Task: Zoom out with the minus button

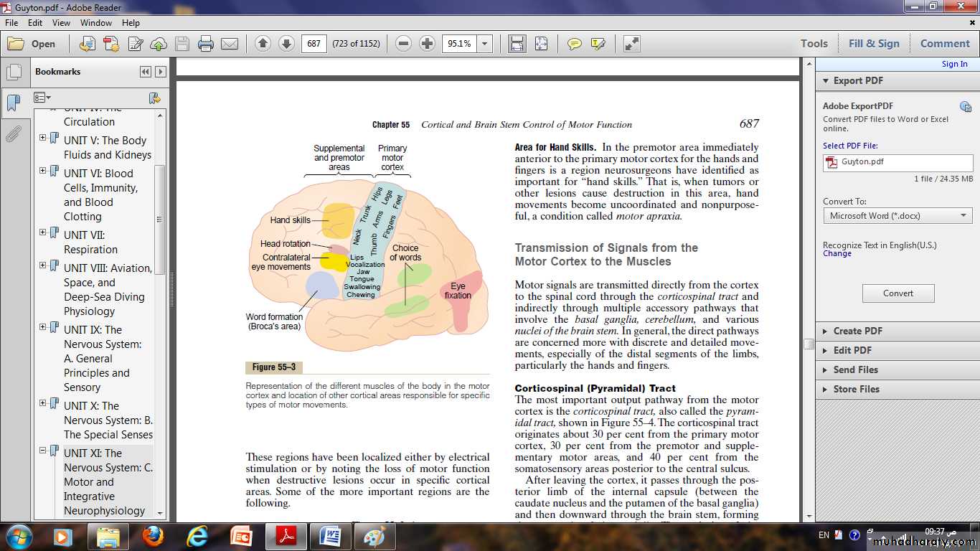Action: pos(403,44)
